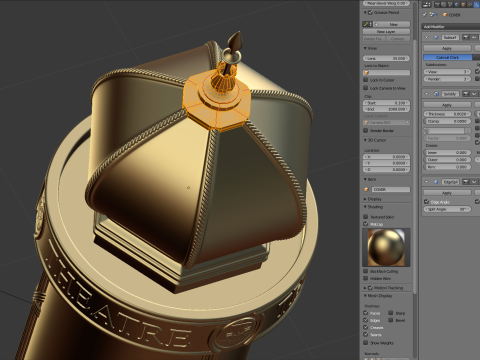Enable Textured Solid shading checkbox
480x360 pixels.
(x=366, y=217)
